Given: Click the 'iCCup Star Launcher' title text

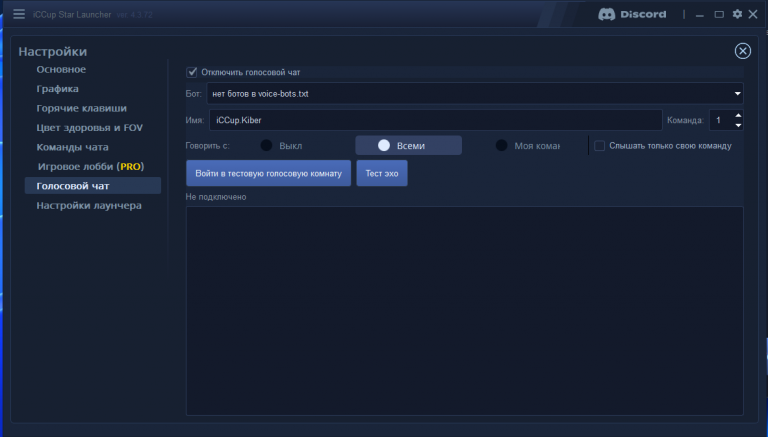Looking at the screenshot, I should click(72, 15).
